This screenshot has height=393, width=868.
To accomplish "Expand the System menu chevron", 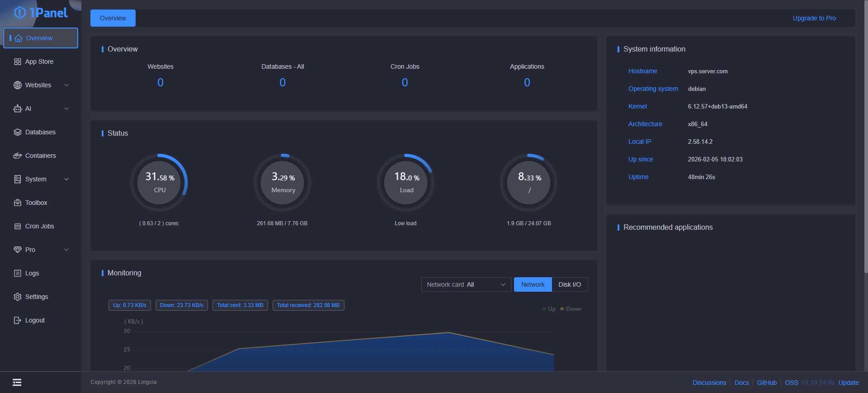I will coord(66,179).
